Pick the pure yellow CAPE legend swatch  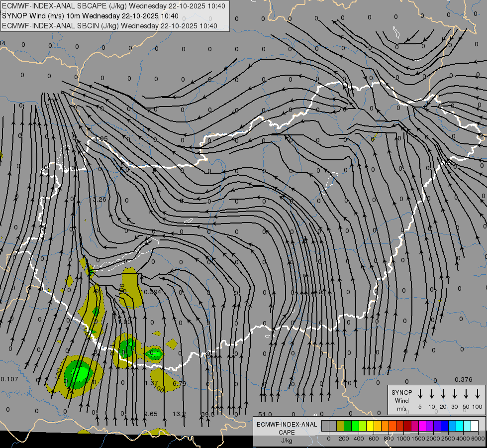pyautogui.click(x=370, y=426)
